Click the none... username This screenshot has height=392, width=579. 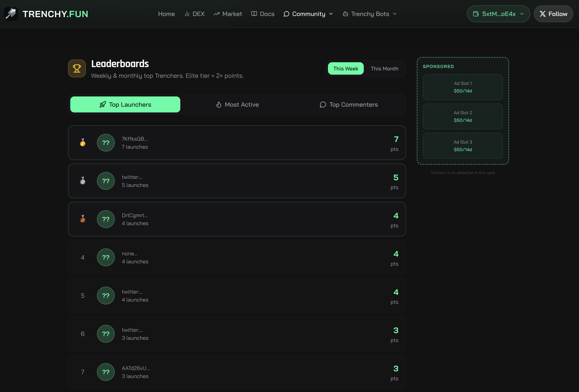click(x=130, y=254)
